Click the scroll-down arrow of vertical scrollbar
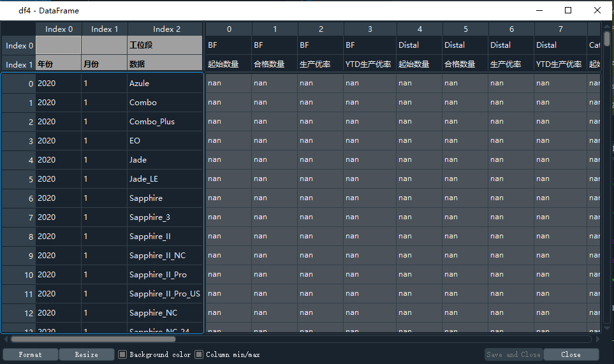614x364 pixels. [607, 328]
